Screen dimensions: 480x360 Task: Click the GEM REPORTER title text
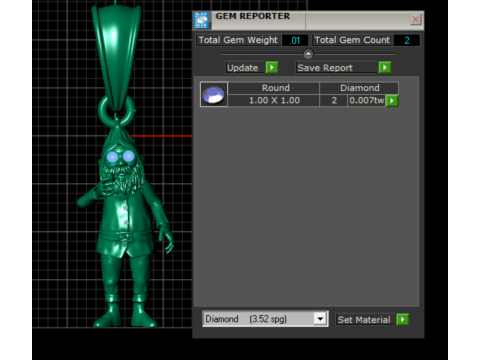pyautogui.click(x=253, y=16)
